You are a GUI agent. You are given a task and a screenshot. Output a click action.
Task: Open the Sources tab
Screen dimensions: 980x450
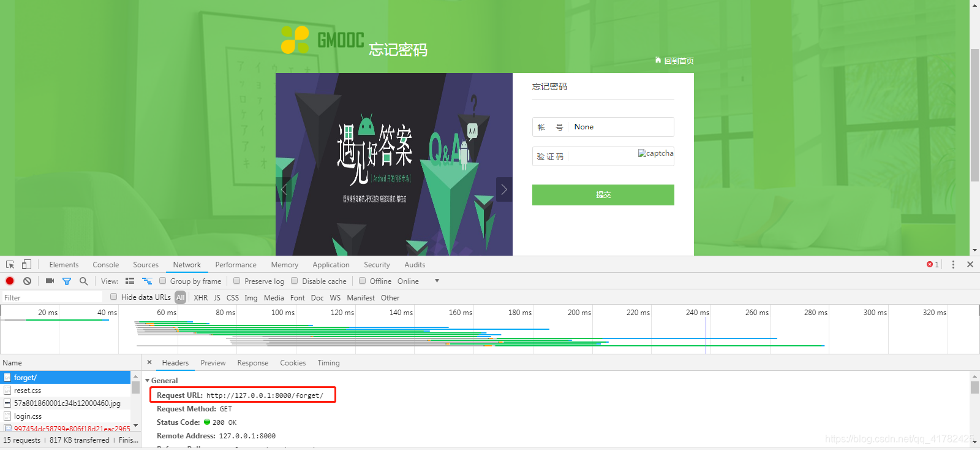[x=146, y=265]
